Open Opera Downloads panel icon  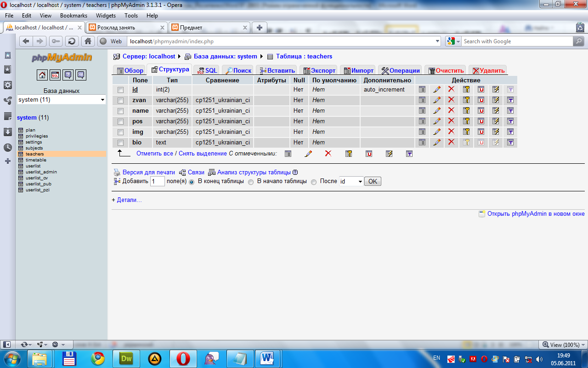point(8,132)
